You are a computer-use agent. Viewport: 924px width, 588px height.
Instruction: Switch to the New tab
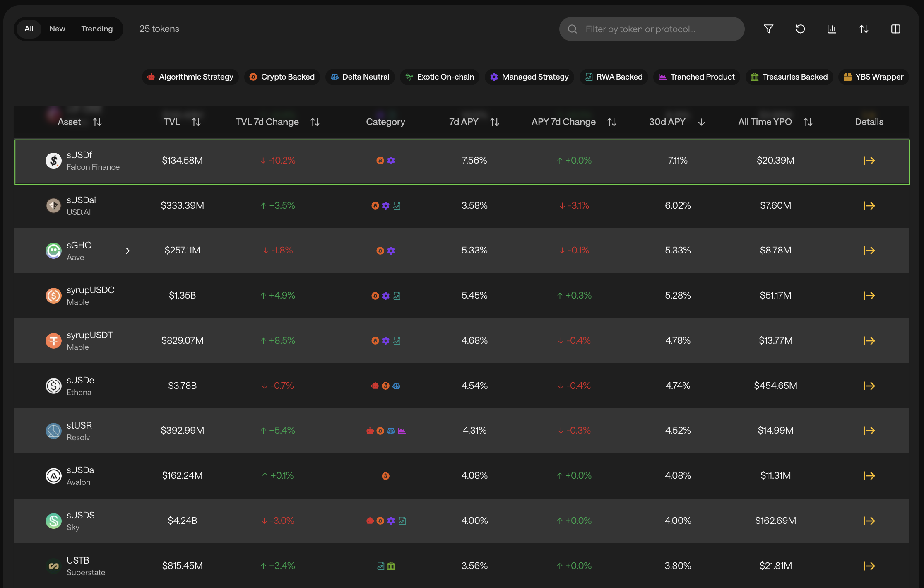click(57, 29)
